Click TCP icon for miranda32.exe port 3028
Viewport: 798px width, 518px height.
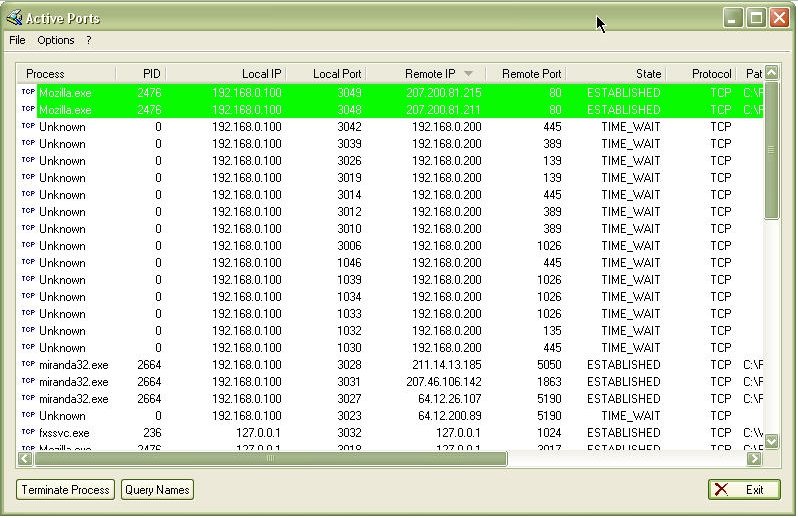pyautogui.click(x=28, y=364)
